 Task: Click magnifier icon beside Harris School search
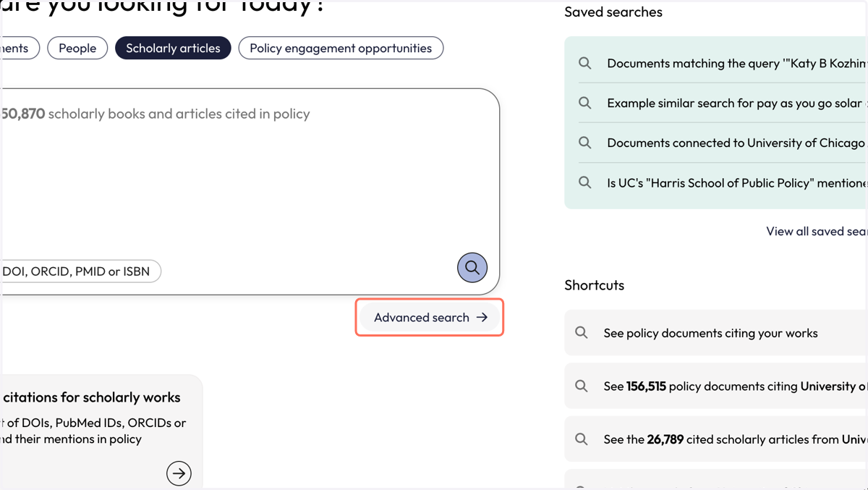click(585, 182)
